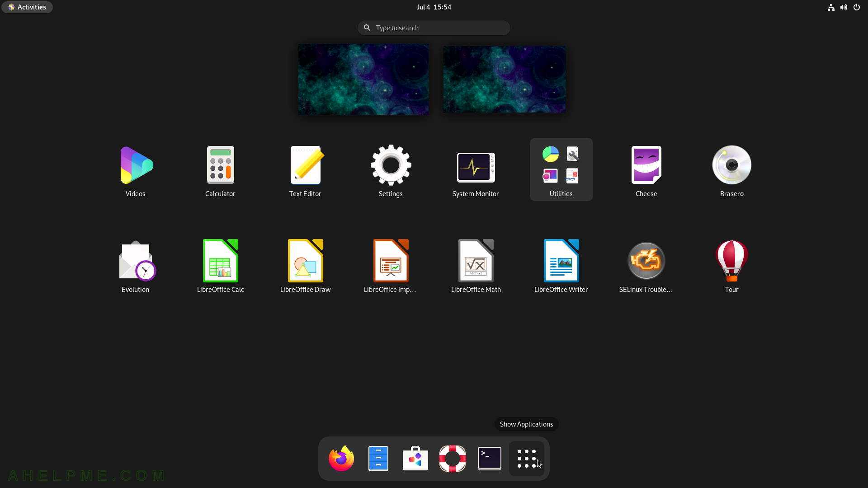Launch Utilities folder
Image resolution: width=868 pixels, height=488 pixels.
pos(561,169)
